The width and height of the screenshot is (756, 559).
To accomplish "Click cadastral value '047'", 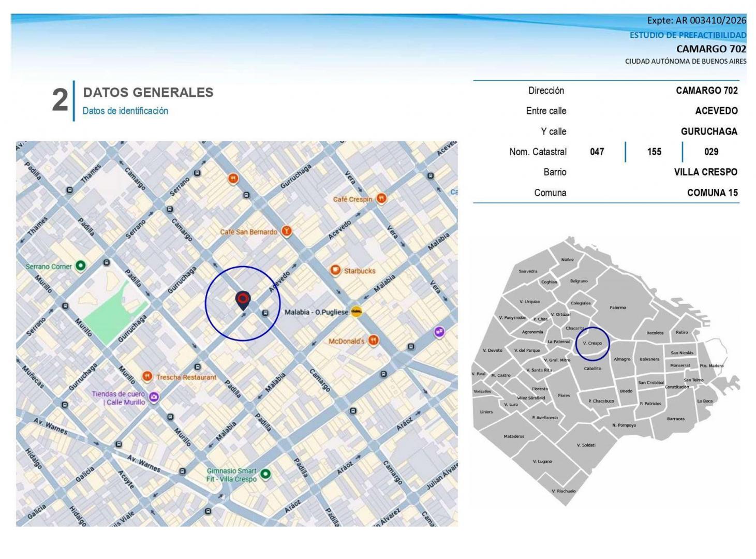I will click(597, 152).
